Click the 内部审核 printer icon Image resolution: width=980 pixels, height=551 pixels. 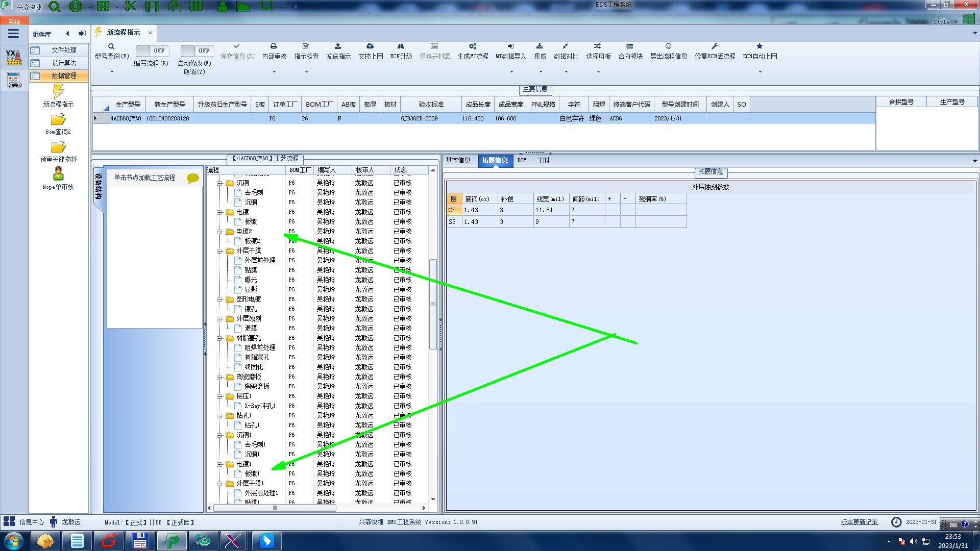click(274, 46)
